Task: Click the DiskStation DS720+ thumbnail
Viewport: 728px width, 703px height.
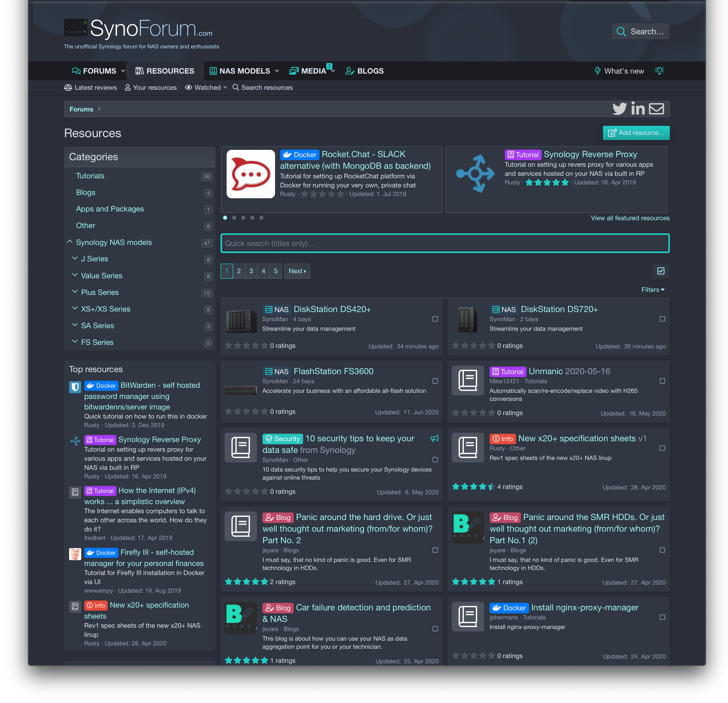Action: (x=468, y=319)
